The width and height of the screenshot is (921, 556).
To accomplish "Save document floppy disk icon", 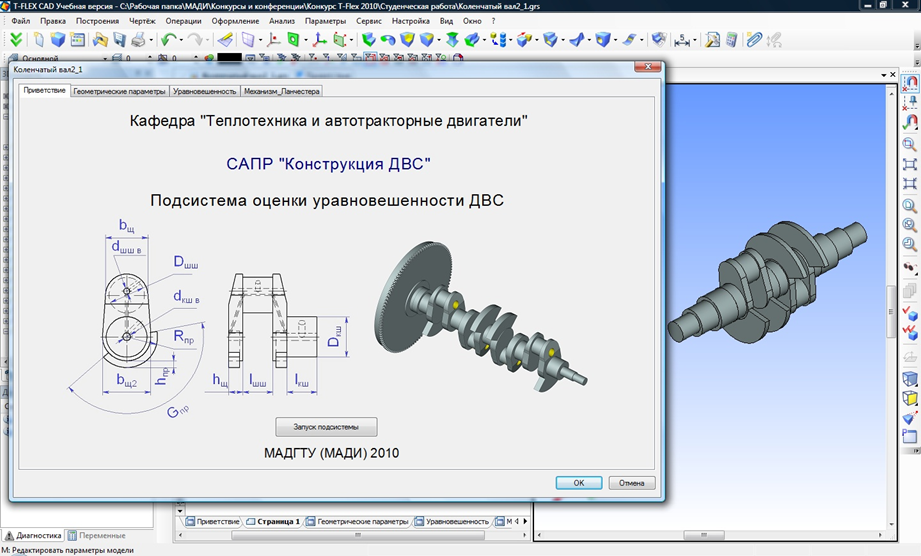I will (119, 39).
